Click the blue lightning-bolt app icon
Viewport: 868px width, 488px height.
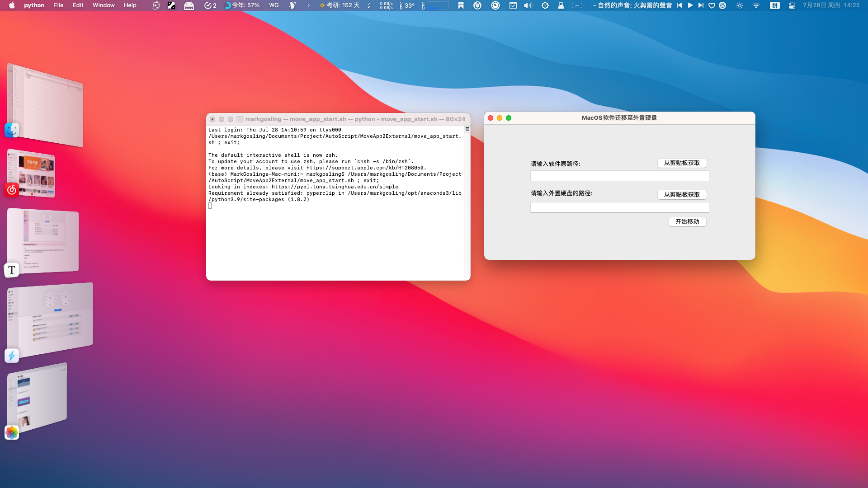tap(12, 356)
